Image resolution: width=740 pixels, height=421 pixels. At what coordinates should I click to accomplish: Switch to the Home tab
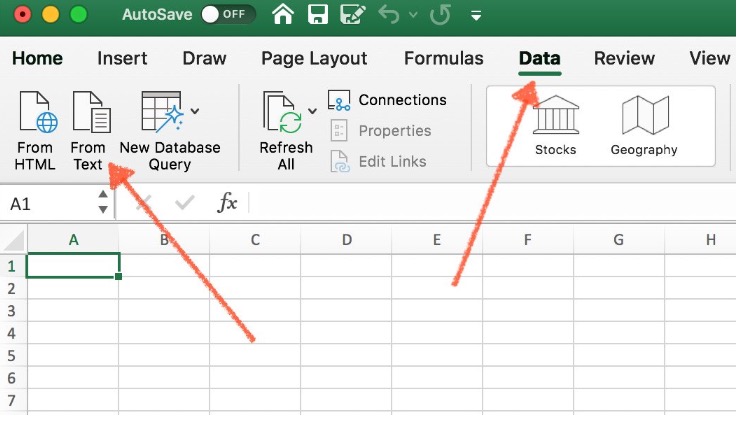(37, 58)
